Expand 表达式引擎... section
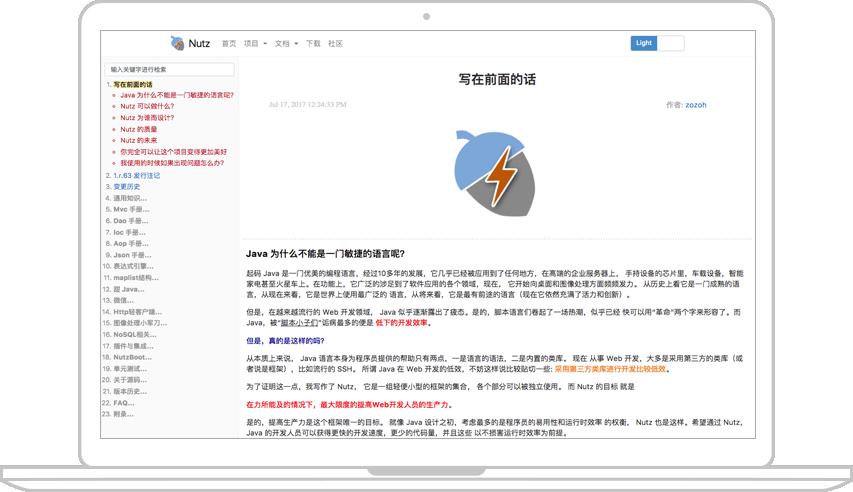The image size is (853, 492). [133, 266]
